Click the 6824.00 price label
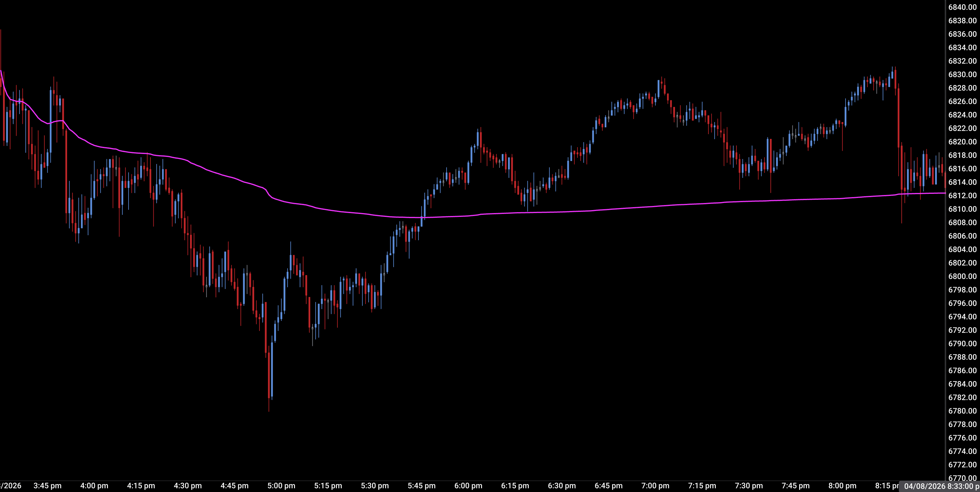Viewport: 980px width, 492px height. coord(962,115)
